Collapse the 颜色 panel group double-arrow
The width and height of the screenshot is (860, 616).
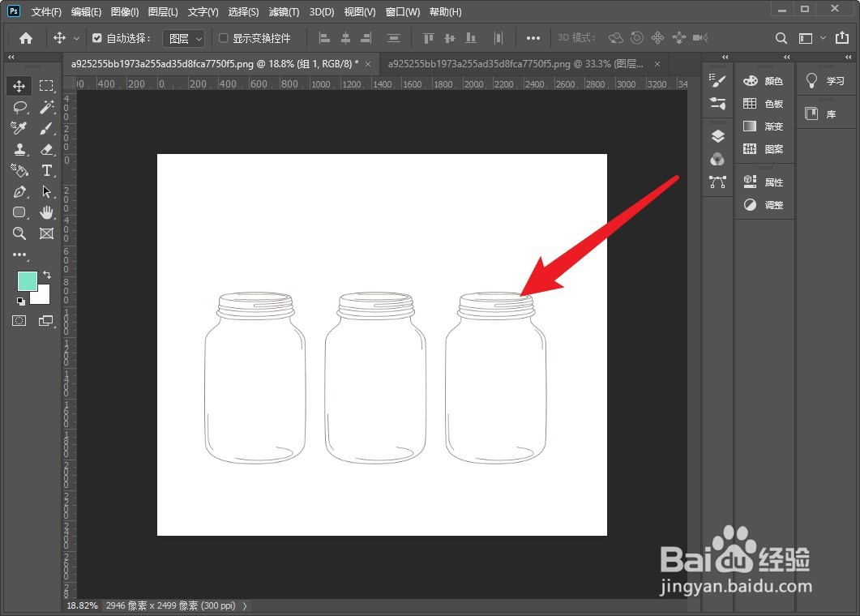tap(786, 57)
